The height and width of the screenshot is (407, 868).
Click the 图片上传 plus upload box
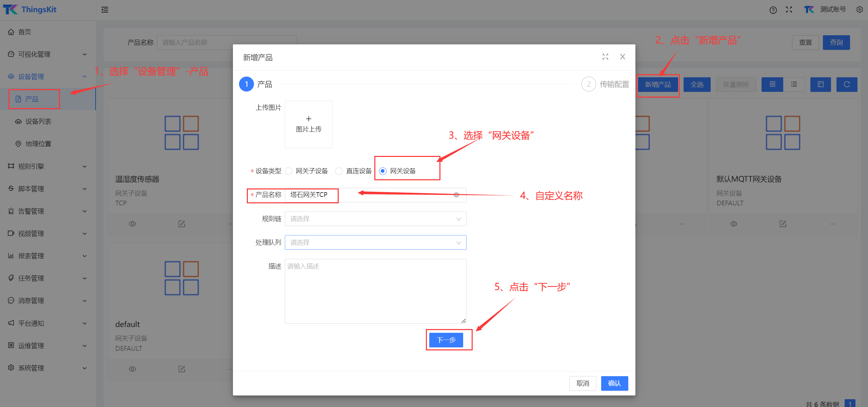309,124
